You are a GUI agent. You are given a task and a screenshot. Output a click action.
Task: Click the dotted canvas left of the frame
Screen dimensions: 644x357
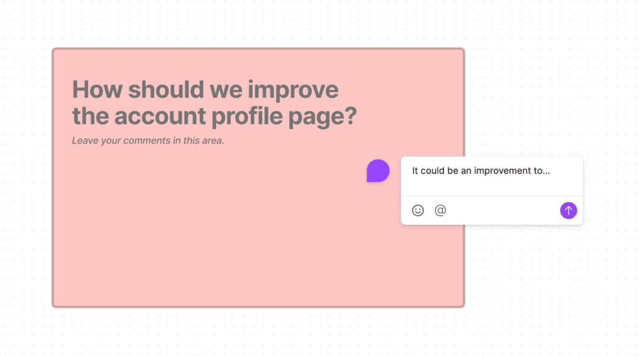(x=25, y=178)
